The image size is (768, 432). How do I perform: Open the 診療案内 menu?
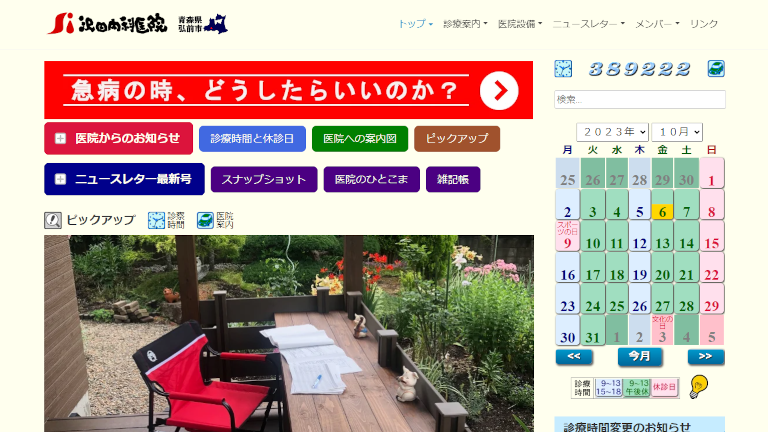[465, 24]
